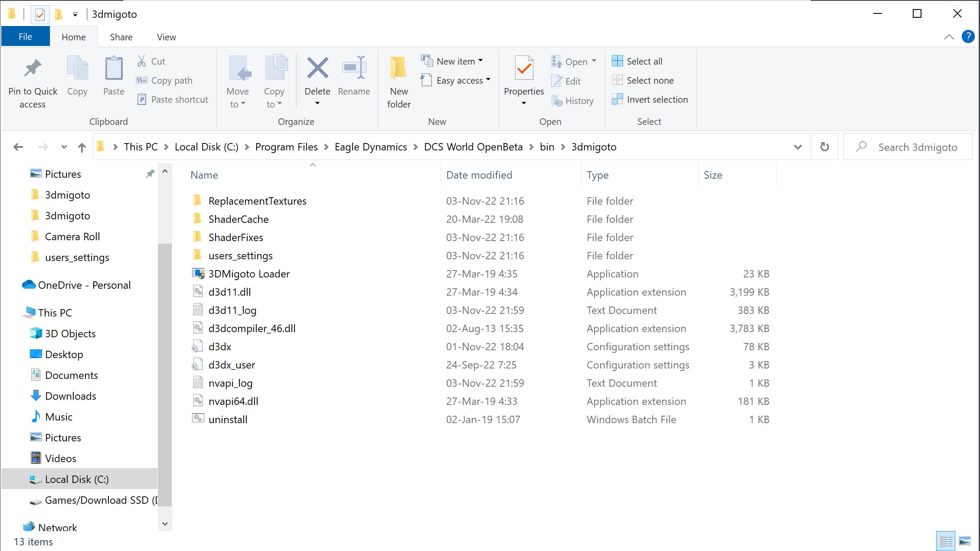This screenshot has height=551, width=980.
Task: Click the Back navigation arrow
Action: pyautogui.click(x=18, y=147)
